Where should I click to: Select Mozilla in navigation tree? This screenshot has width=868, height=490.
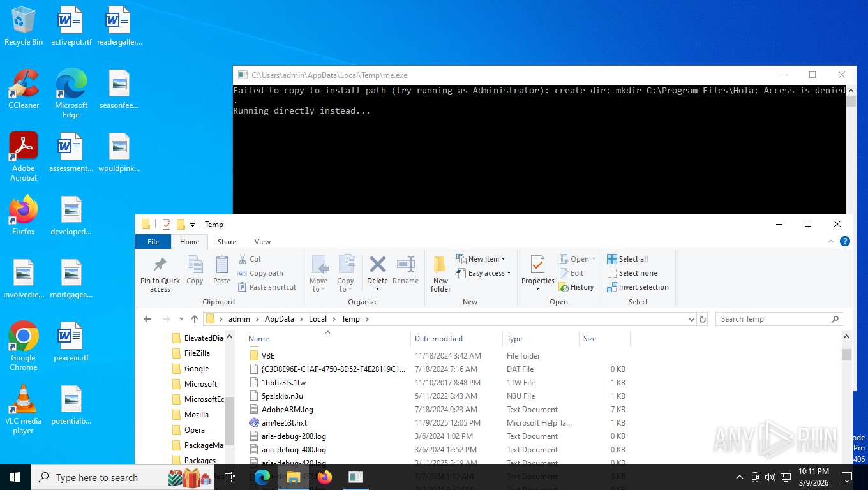click(196, 415)
